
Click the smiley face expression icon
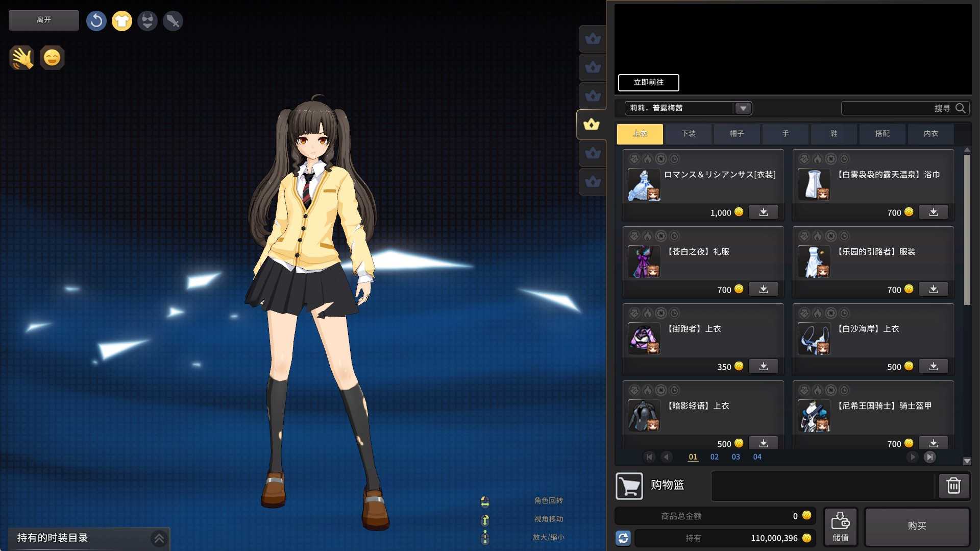pyautogui.click(x=52, y=58)
